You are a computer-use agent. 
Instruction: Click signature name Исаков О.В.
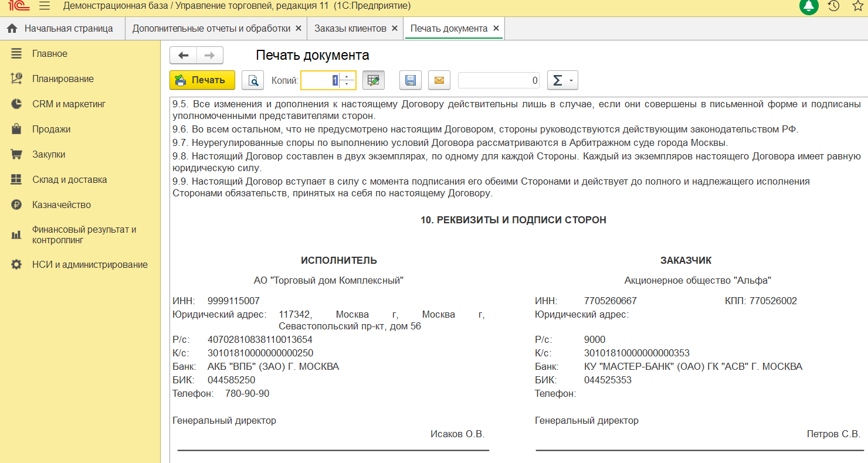point(457,434)
